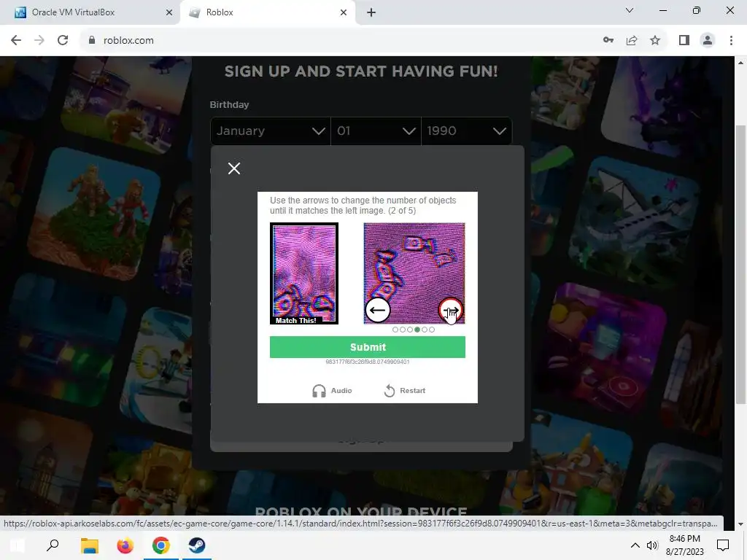Switch to the Audio challenge

pyautogui.click(x=332, y=391)
